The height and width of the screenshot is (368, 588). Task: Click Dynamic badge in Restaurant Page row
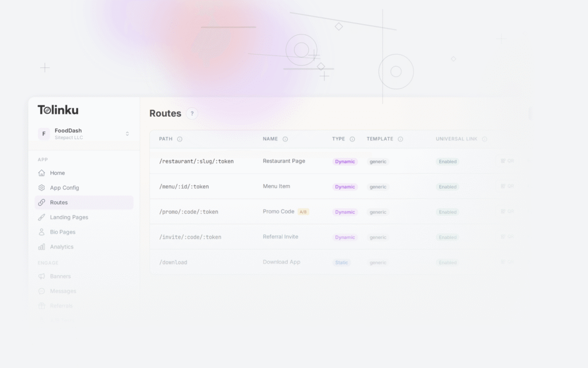tap(345, 162)
